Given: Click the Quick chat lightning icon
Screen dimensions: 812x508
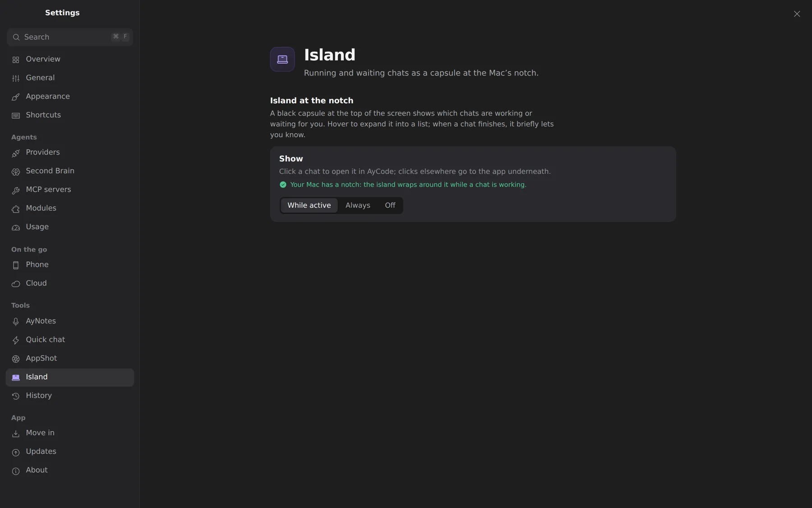Looking at the screenshot, I should (x=16, y=340).
